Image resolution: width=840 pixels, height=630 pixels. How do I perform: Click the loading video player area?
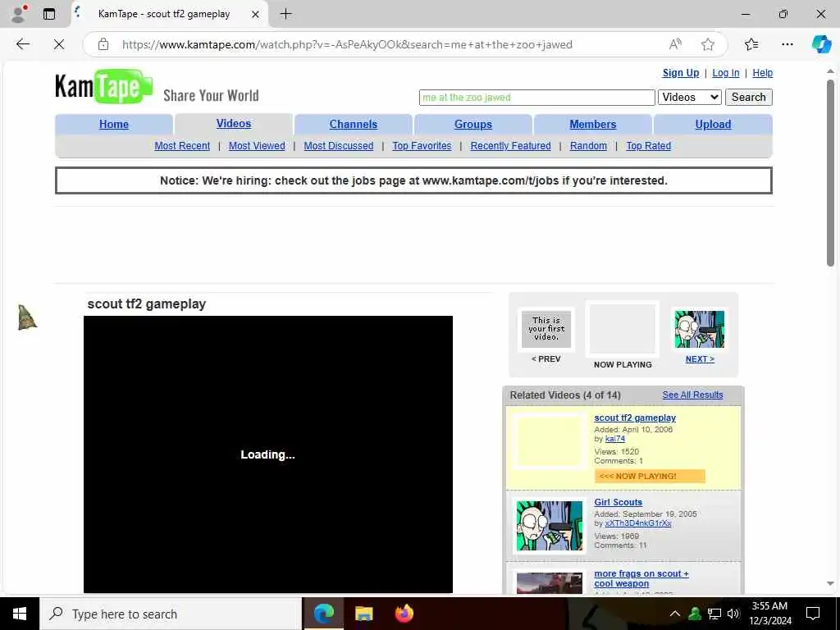point(268,454)
